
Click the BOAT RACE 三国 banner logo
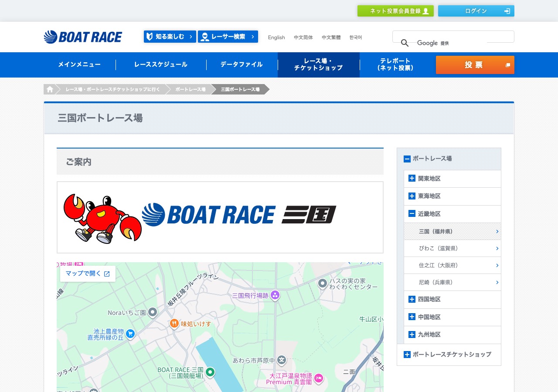(x=239, y=215)
